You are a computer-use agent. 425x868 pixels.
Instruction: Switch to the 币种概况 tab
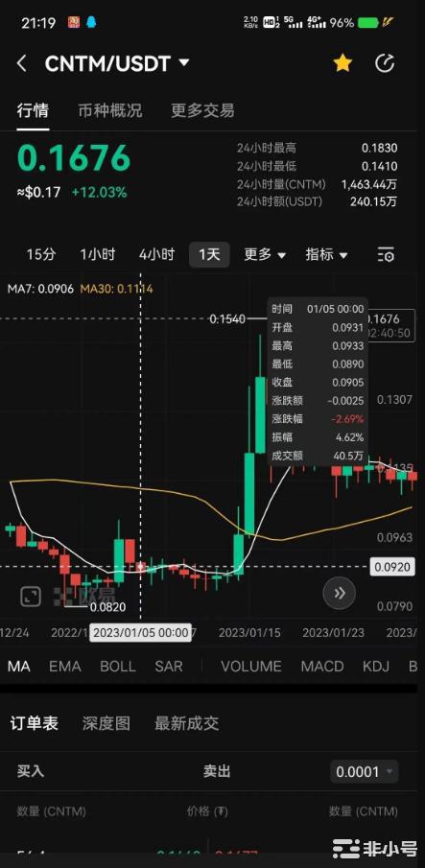click(x=110, y=110)
